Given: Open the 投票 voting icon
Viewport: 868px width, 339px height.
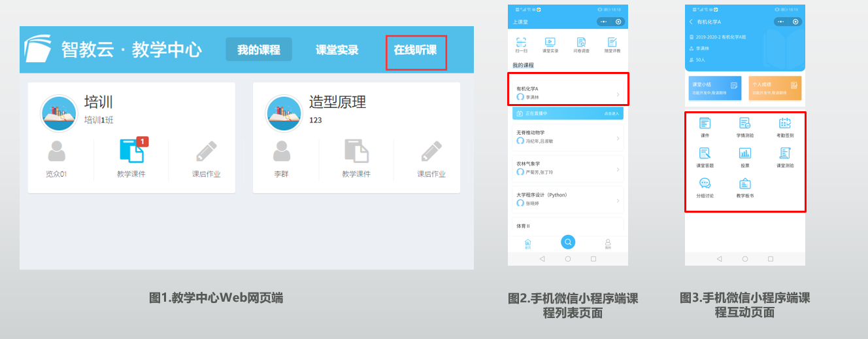Looking at the screenshot, I should [x=744, y=154].
